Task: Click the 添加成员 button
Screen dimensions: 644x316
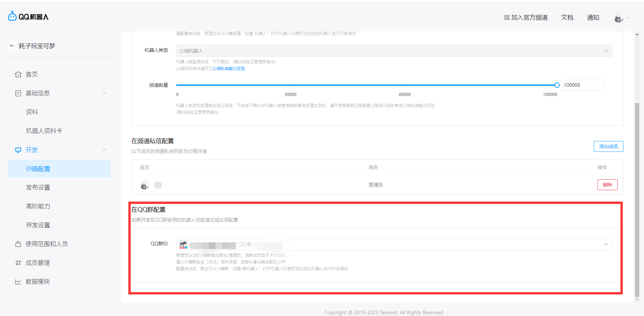Action: [x=608, y=146]
